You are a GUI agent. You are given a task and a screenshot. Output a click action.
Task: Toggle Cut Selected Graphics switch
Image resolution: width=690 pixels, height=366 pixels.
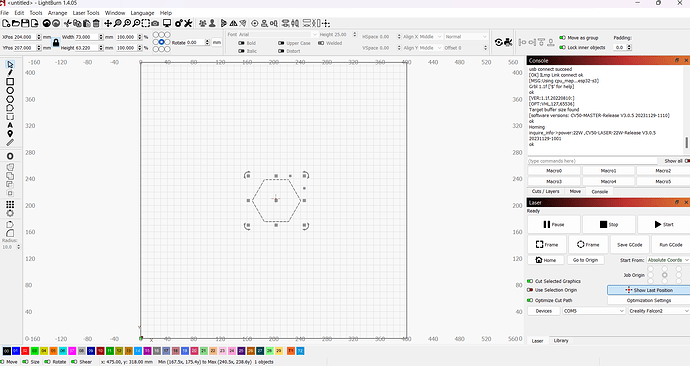[530, 281]
